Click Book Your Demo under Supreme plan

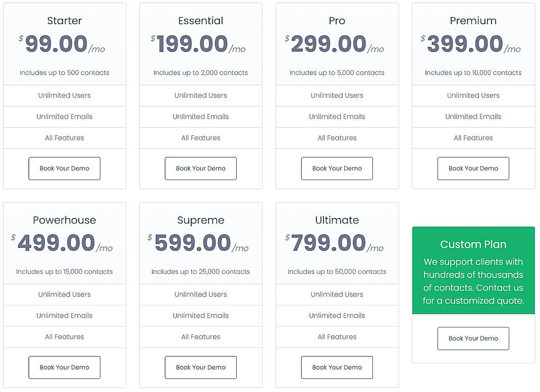point(200,367)
